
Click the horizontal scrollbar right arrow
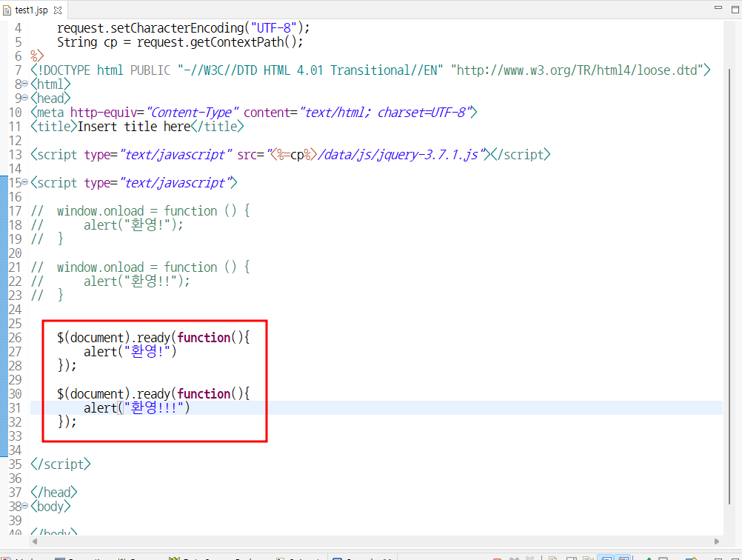pos(717,541)
